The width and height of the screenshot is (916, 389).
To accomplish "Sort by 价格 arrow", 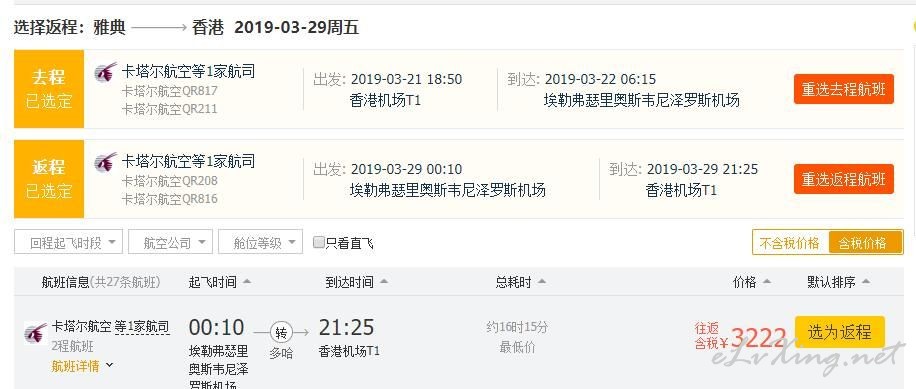I will (767, 282).
